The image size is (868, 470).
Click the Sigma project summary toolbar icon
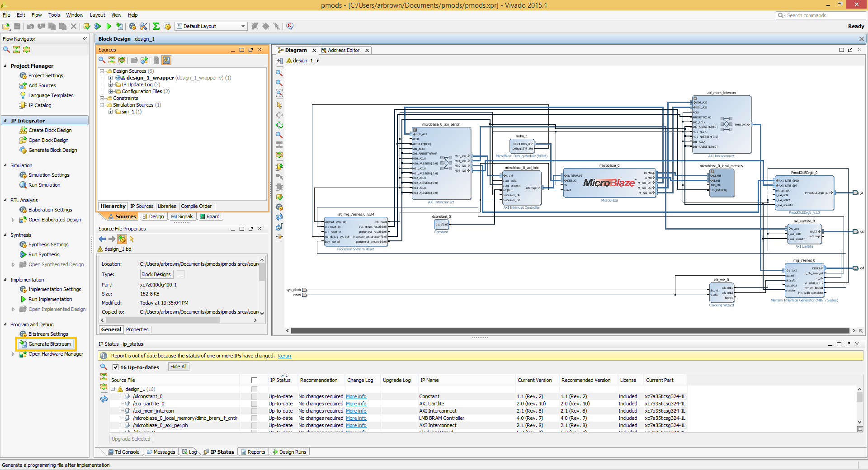pos(156,26)
